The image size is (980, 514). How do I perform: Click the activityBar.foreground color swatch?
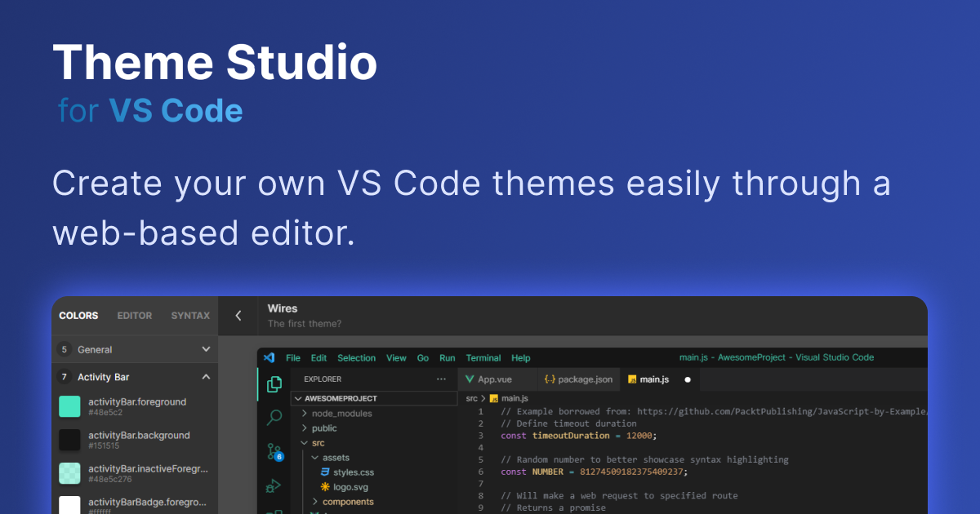point(69,406)
